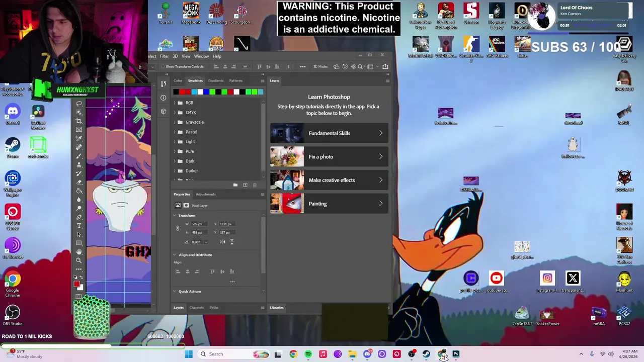Expand the Pastel swatch folder
This screenshot has width=644, height=362.
175,132
